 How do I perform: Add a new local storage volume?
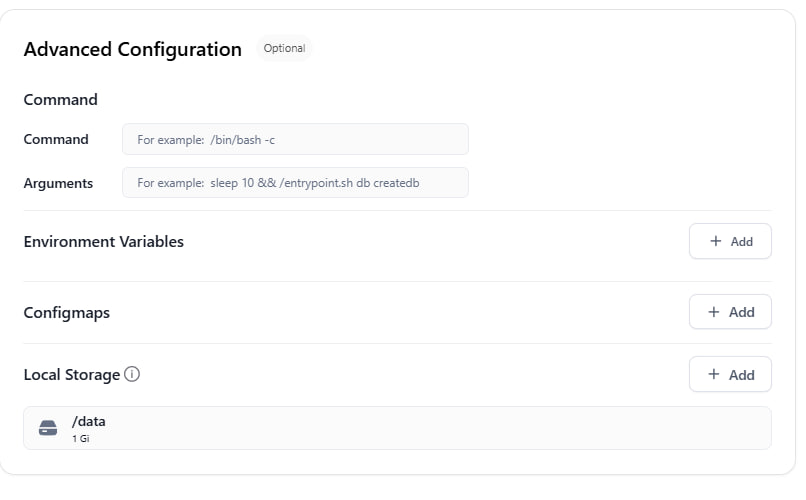coord(730,374)
